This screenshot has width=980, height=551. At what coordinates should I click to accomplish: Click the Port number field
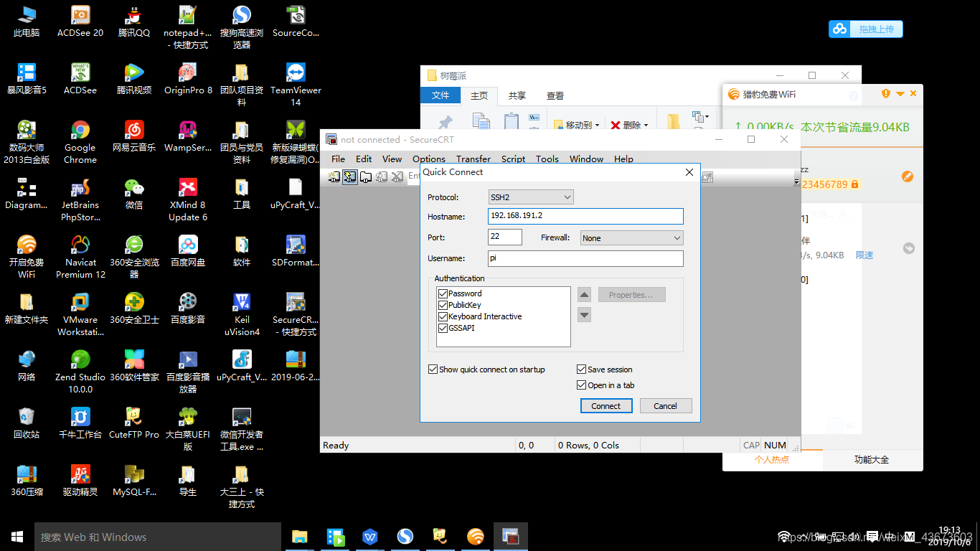[505, 237]
